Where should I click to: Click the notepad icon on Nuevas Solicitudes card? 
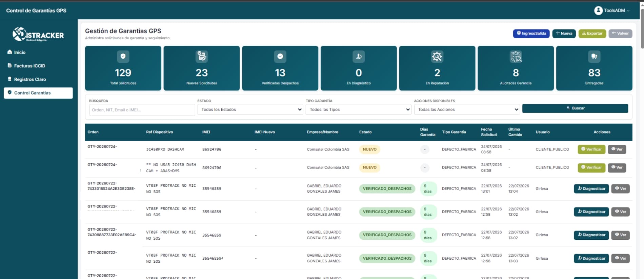tap(202, 56)
